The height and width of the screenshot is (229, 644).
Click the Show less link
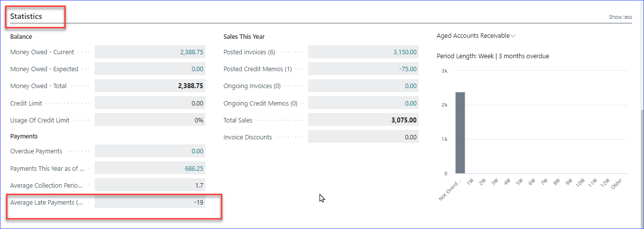[620, 17]
